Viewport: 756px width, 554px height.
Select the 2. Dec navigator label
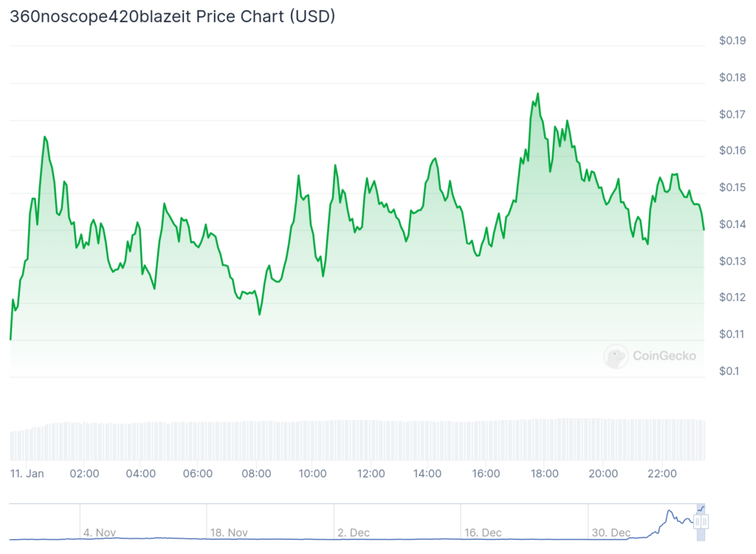tap(354, 533)
